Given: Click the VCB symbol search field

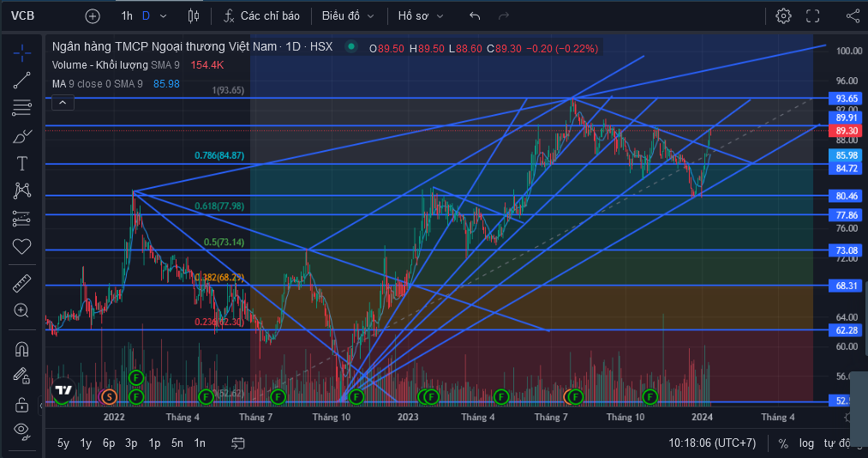Looking at the screenshot, I should coord(22,16).
